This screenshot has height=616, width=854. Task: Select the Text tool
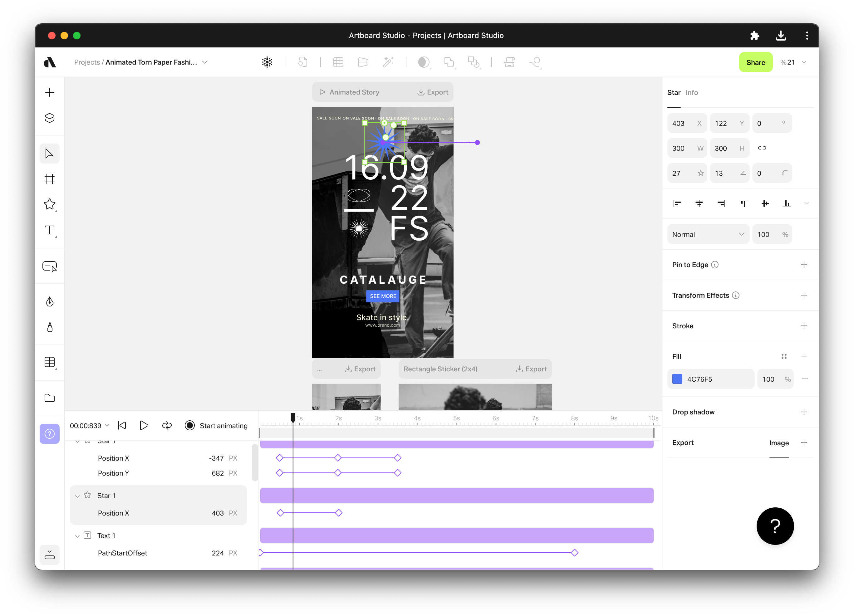pyautogui.click(x=49, y=230)
